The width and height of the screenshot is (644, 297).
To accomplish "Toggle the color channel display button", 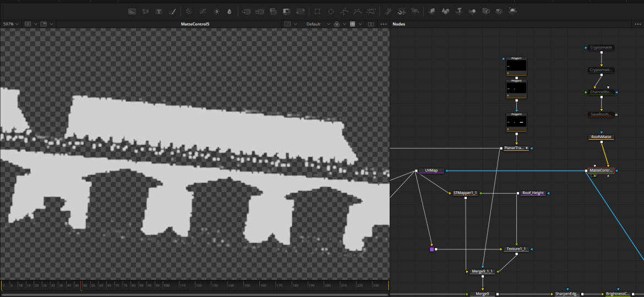I will (336, 24).
